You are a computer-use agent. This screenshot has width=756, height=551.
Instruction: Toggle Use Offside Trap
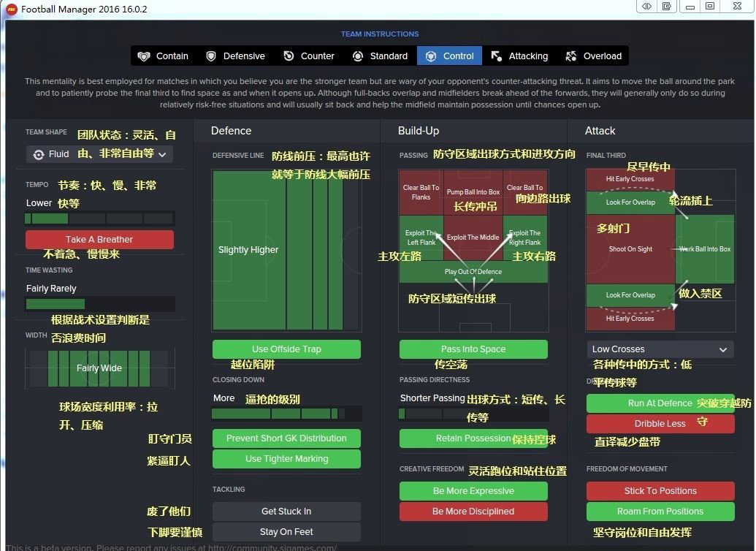click(x=286, y=349)
